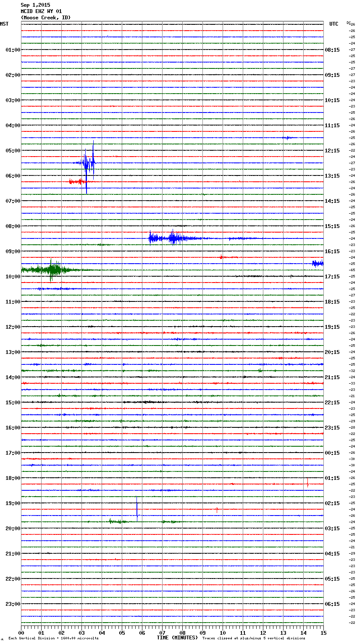
Task: Click the vertical division microvolts scale note
Action: pos(53,639)
